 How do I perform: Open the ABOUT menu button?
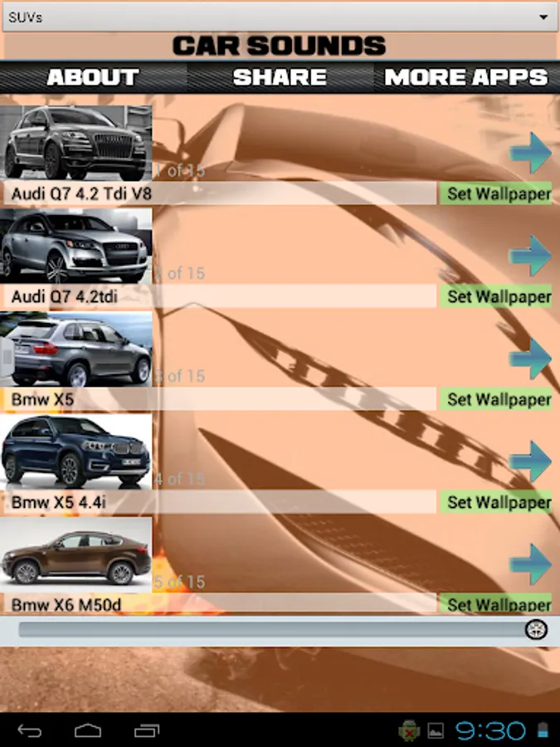click(x=93, y=77)
